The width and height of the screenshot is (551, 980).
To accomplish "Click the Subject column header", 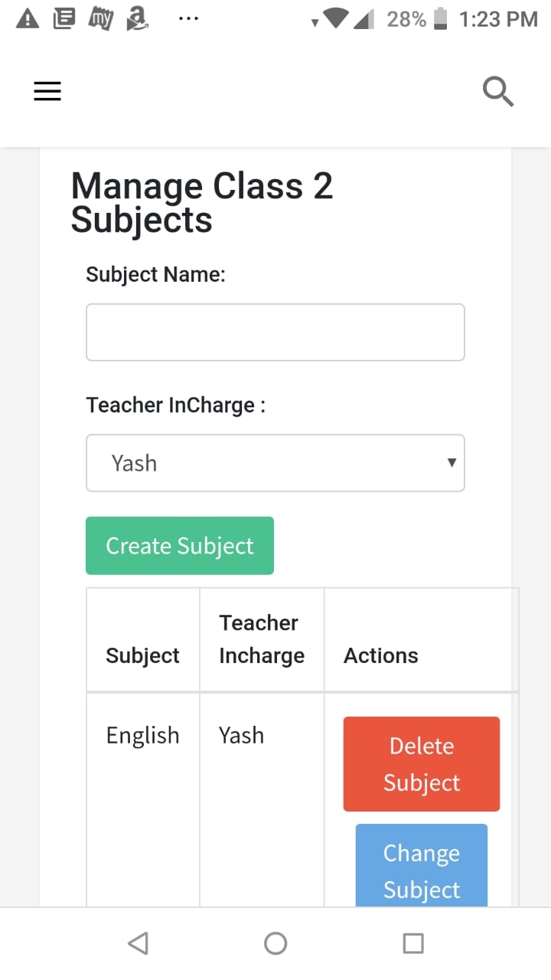I will pyautogui.click(x=142, y=655).
